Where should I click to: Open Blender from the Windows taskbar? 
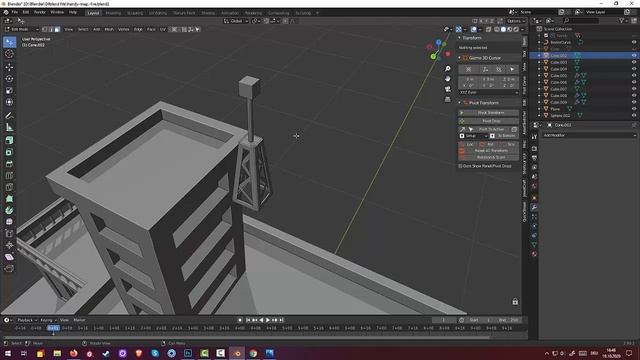237,353
